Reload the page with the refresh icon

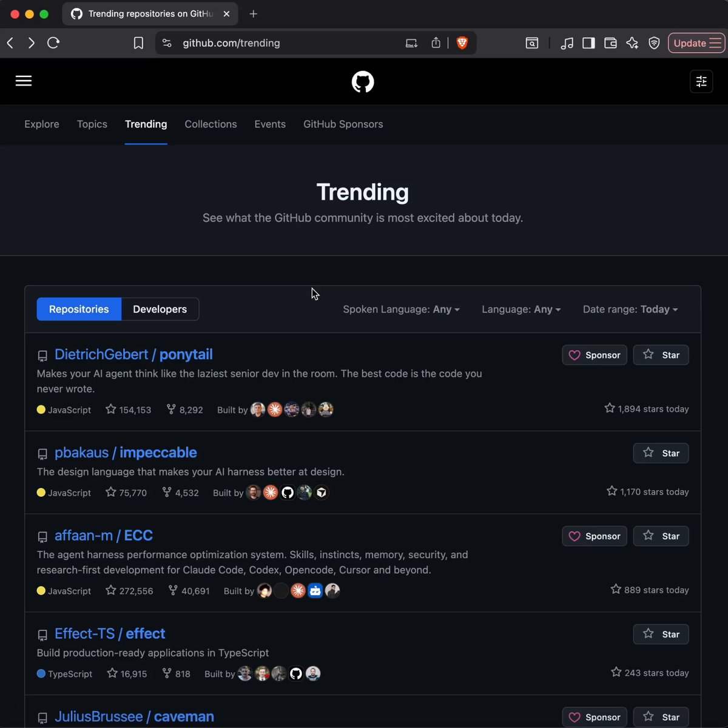click(53, 43)
